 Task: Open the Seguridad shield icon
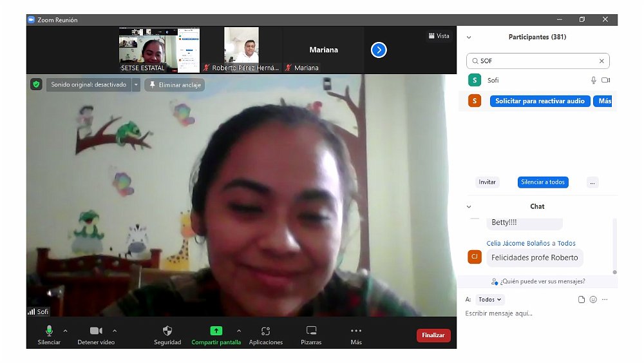point(167,331)
